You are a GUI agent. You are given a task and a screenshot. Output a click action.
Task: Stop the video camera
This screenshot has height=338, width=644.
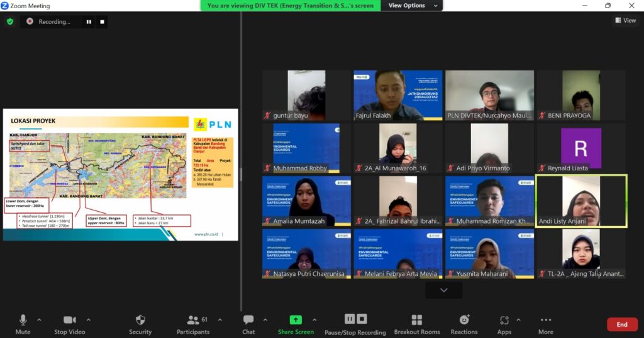(x=69, y=324)
